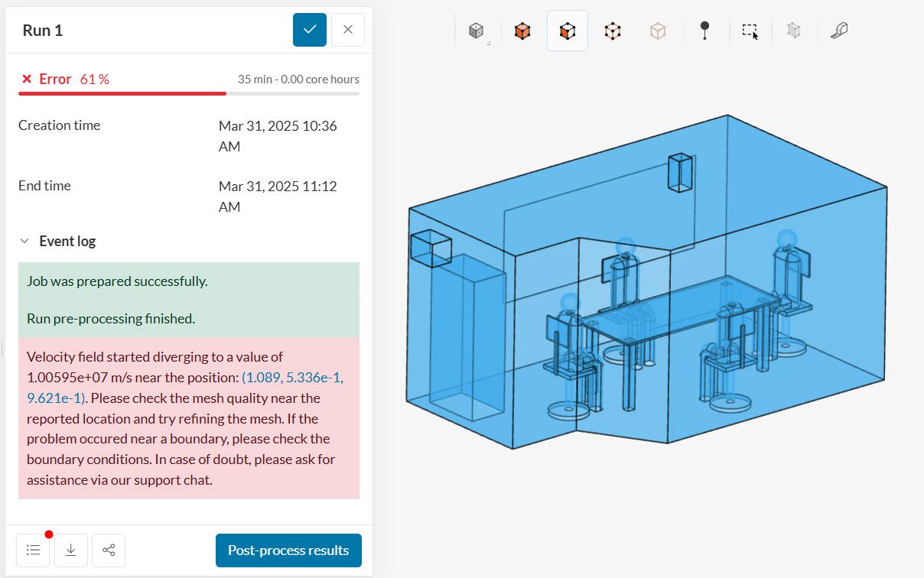Screen dimensions: 924x578
Task: Download the run results
Action: pos(70,550)
